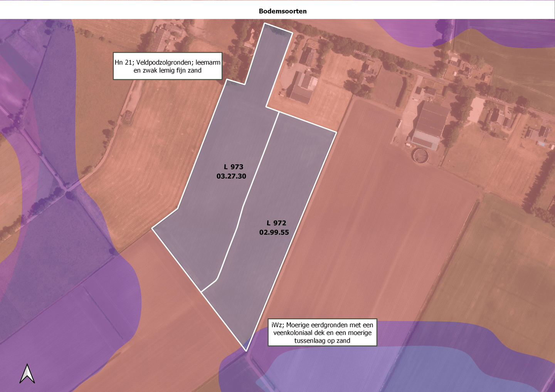Click the north arrow icon

pos(27,374)
